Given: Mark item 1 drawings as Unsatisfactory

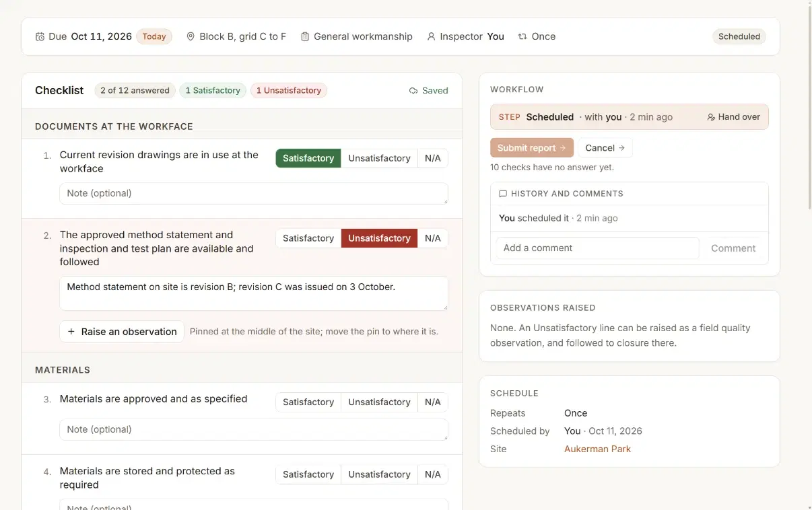Looking at the screenshot, I should click(x=379, y=158).
